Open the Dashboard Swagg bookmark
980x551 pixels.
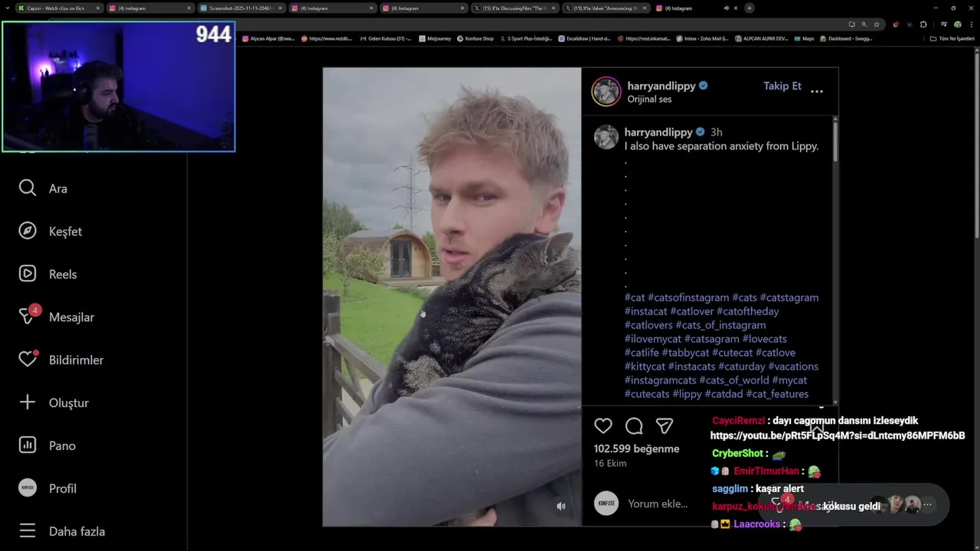pos(845,38)
